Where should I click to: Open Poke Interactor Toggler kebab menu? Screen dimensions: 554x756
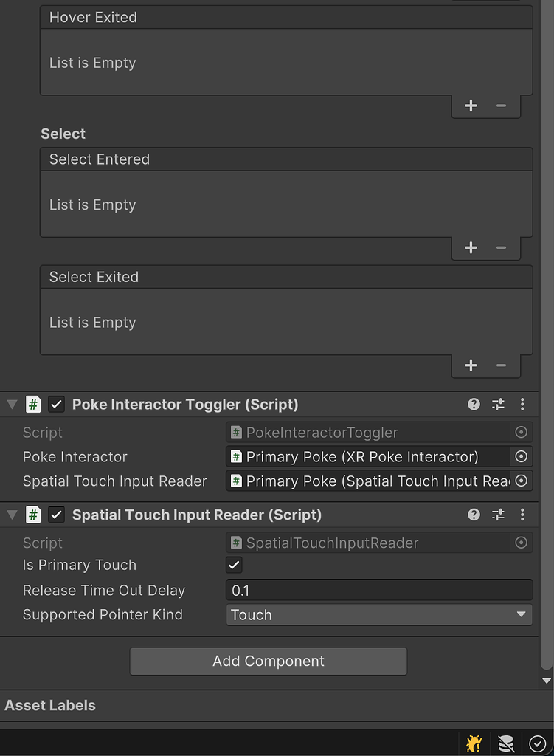click(522, 404)
